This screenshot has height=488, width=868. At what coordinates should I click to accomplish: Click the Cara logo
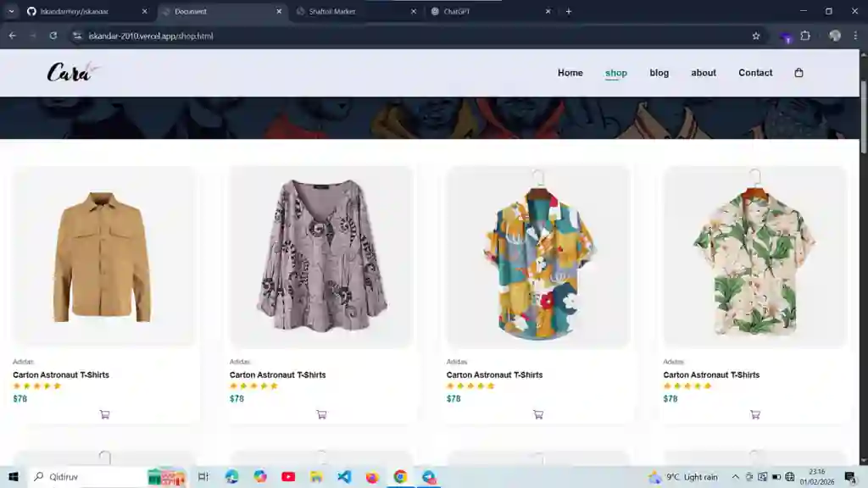click(x=74, y=73)
